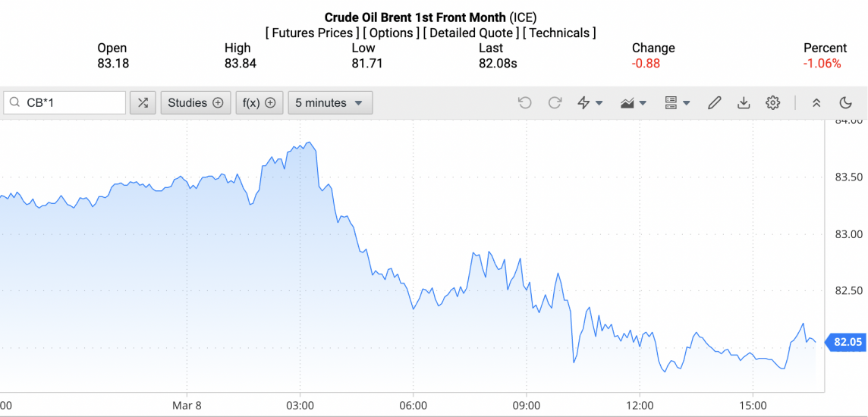
Task: Open the Options link
Action: coord(391,33)
